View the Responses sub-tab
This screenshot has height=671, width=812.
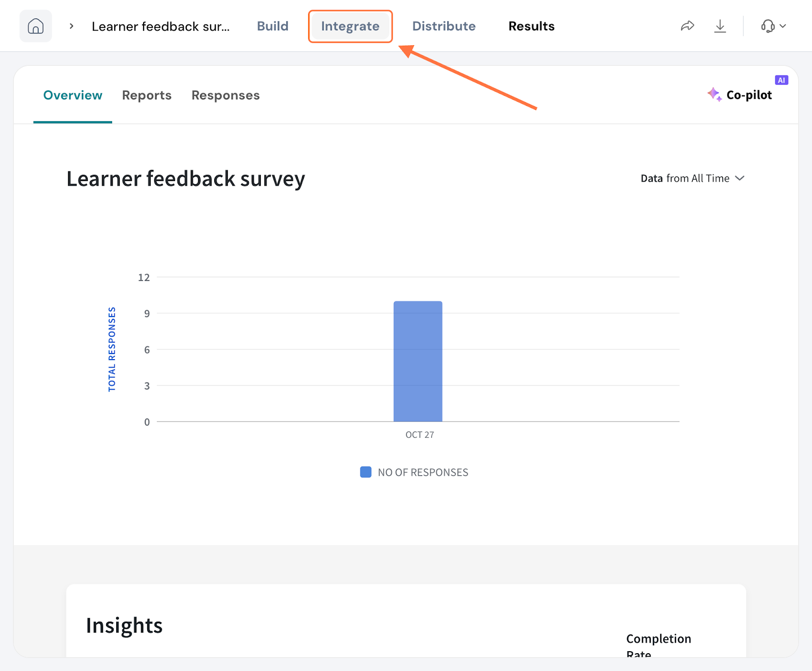(x=225, y=95)
